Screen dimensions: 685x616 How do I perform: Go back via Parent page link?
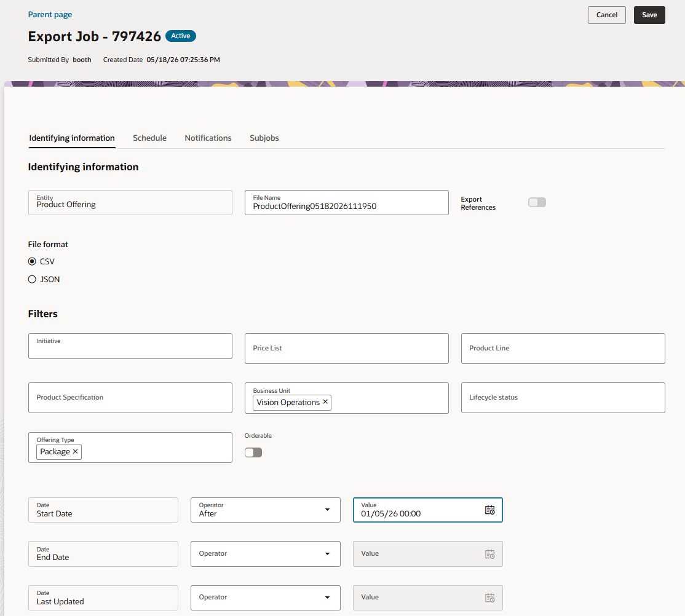[50, 14]
